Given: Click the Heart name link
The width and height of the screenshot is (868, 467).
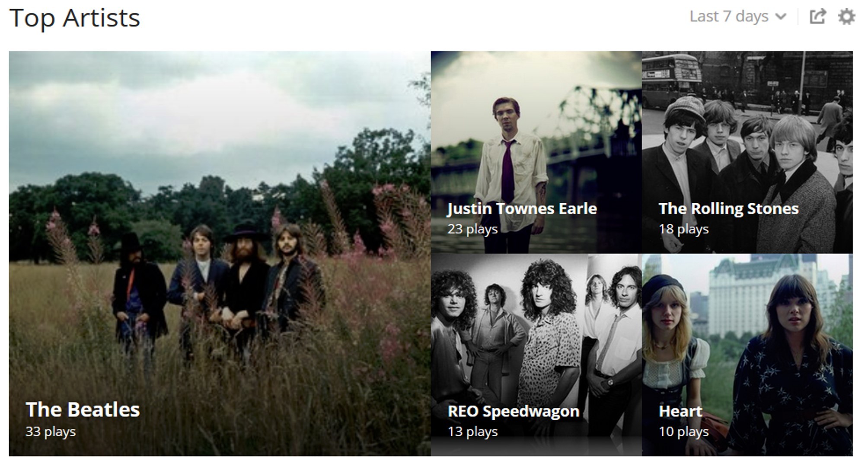Looking at the screenshot, I should coord(680,411).
